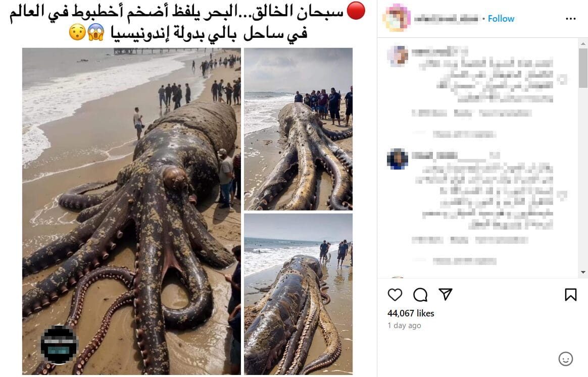Follow the post author
The height and width of the screenshot is (377, 588).
pyautogui.click(x=501, y=19)
